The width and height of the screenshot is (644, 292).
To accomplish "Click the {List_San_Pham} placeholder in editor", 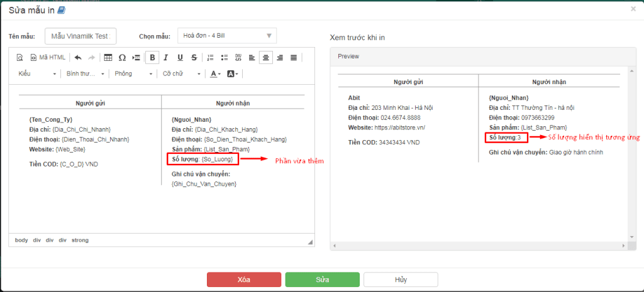I will click(226, 149).
